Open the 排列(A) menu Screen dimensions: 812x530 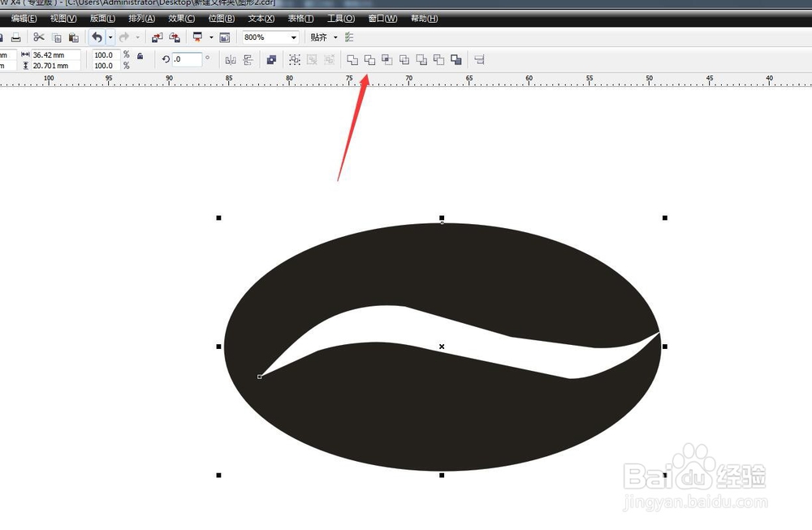point(142,19)
